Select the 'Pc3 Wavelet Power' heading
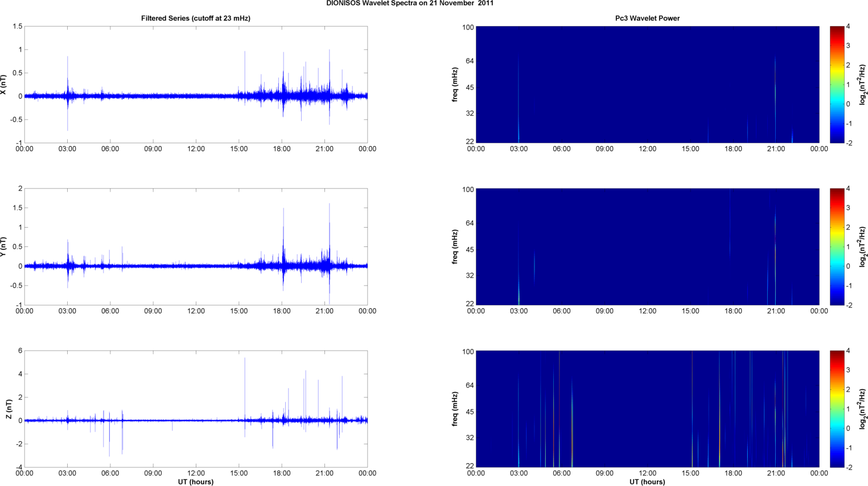The width and height of the screenshot is (868, 486). click(647, 18)
